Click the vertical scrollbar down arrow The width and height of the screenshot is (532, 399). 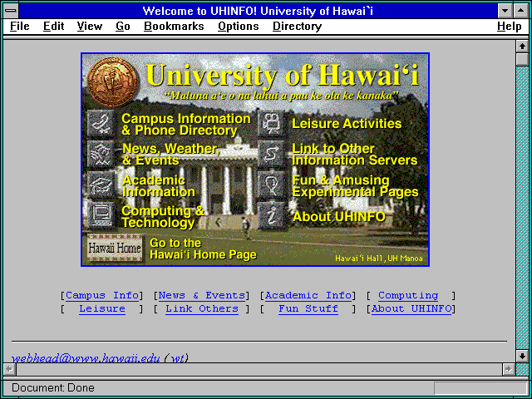[522, 356]
